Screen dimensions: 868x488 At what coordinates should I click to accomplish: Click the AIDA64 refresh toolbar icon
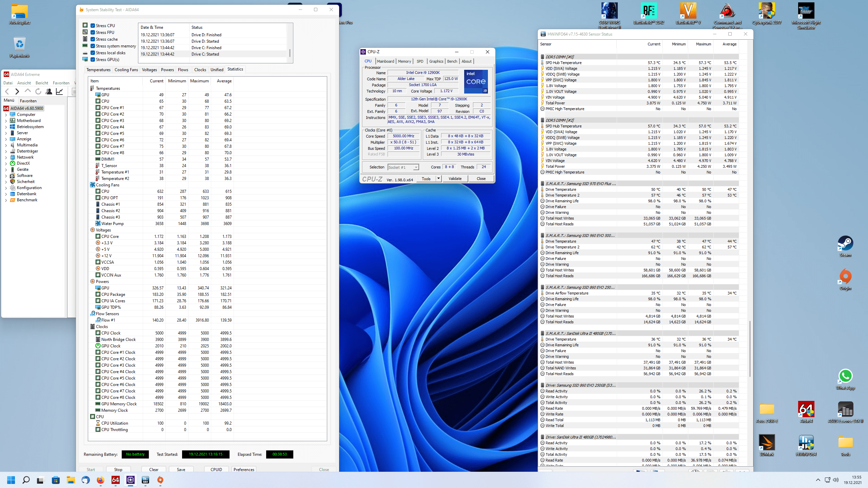pos(38,91)
